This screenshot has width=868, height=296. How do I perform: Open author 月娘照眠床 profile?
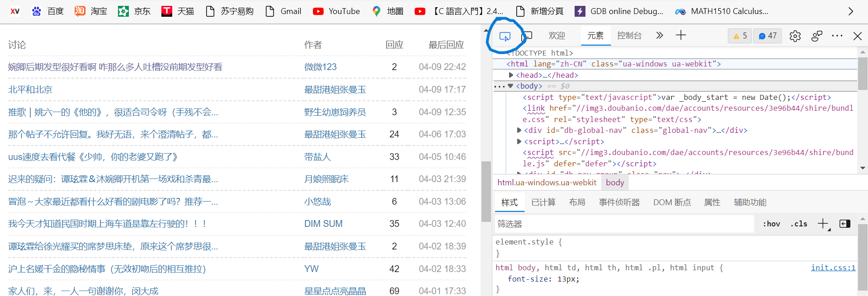click(326, 179)
